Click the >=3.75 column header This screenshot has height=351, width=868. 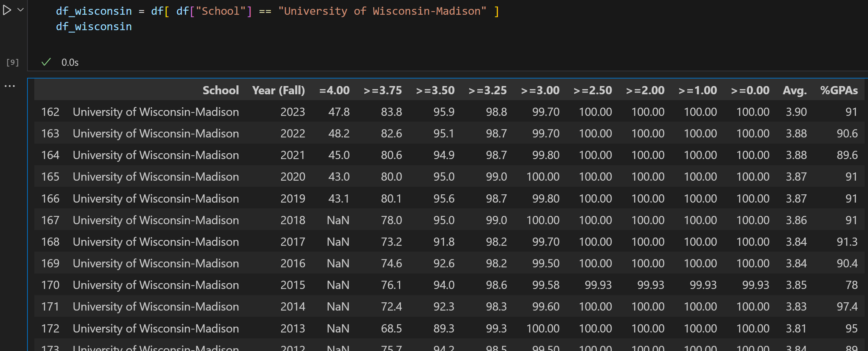click(x=383, y=90)
